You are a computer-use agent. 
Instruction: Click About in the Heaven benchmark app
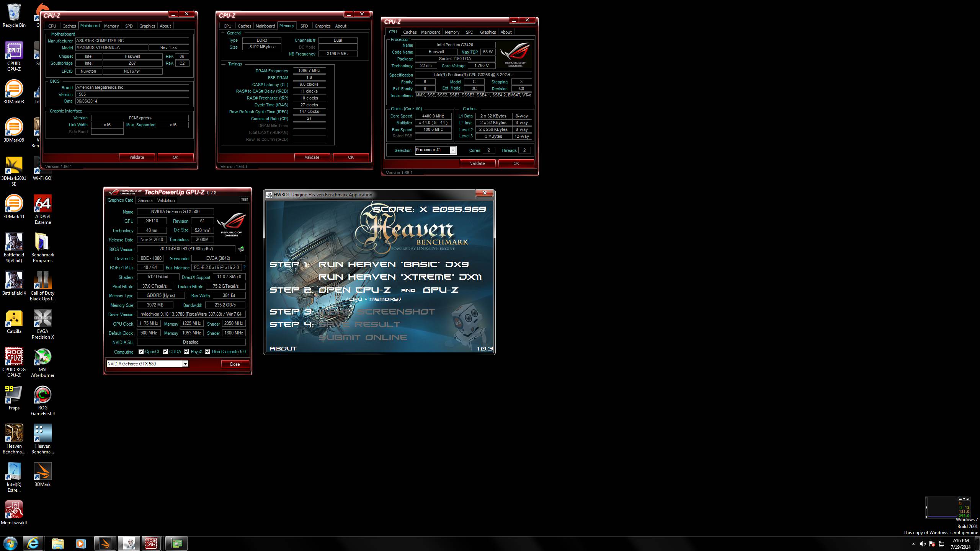coord(283,349)
